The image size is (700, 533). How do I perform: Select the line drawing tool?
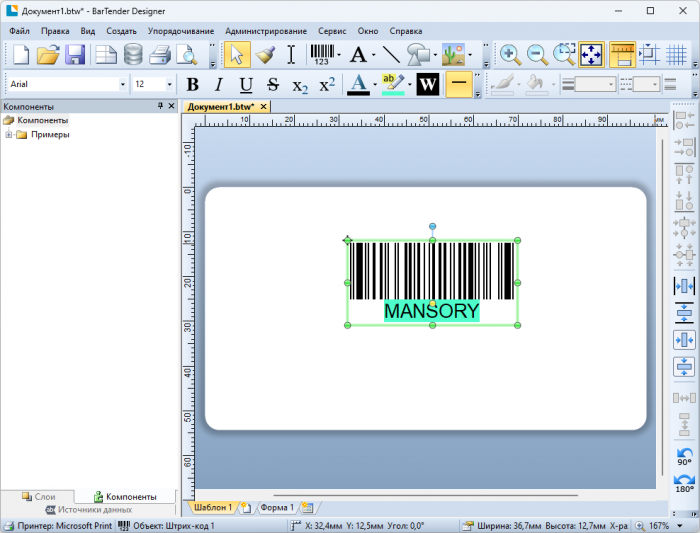coord(391,55)
